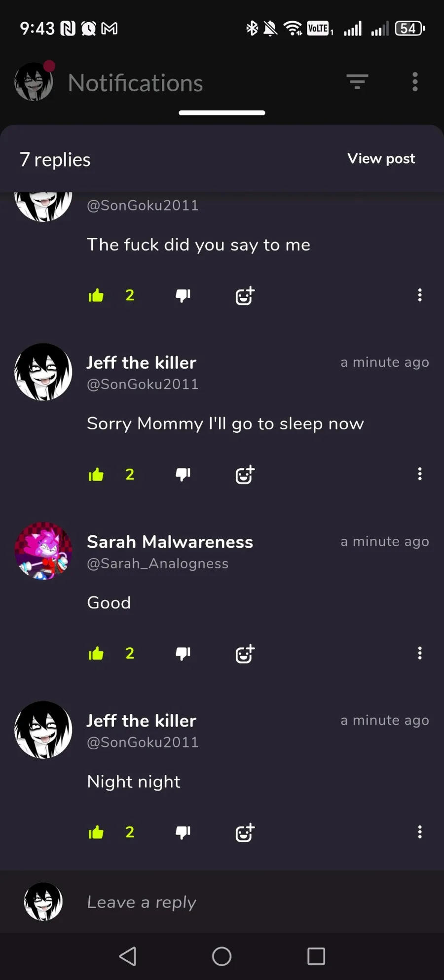Toggle like on "Sorry Mommy" reply
This screenshot has height=980, width=444.
[96, 475]
